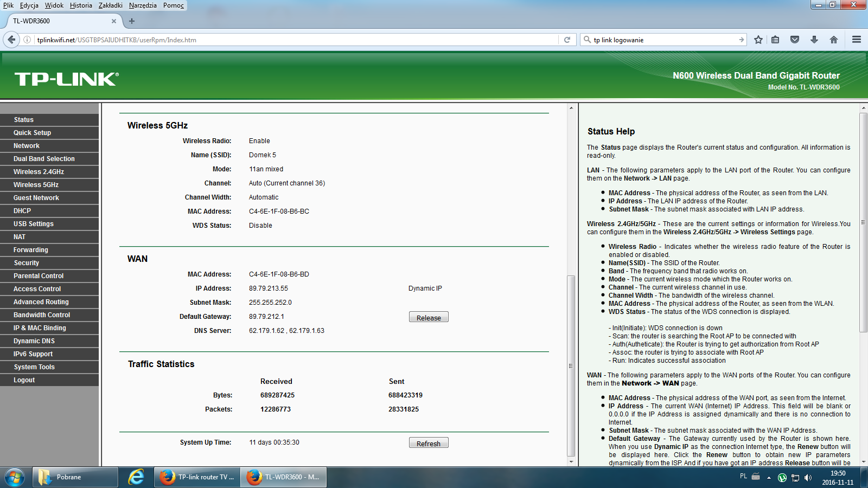Open the Narzędzia menu
868x488 pixels.
pyautogui.click(x=143, y=5)
